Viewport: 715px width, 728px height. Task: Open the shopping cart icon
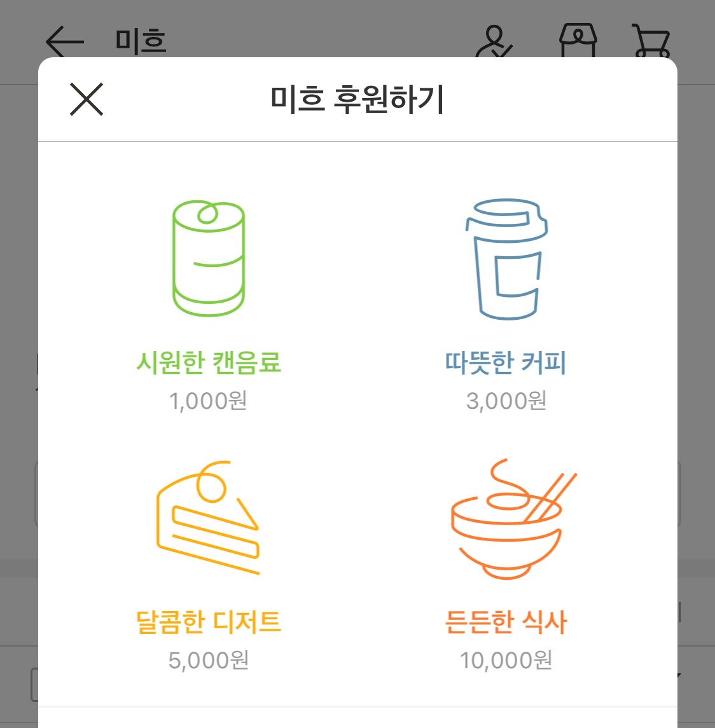(x=651, y=41)
